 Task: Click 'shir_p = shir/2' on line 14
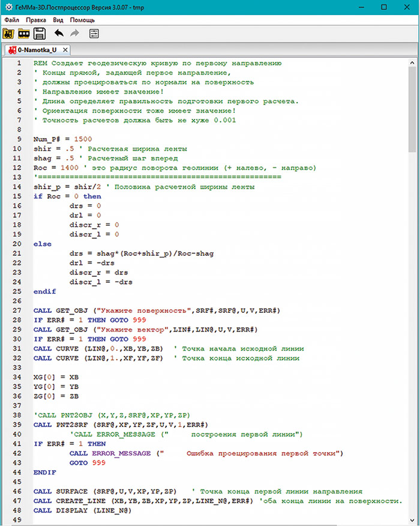67,187
